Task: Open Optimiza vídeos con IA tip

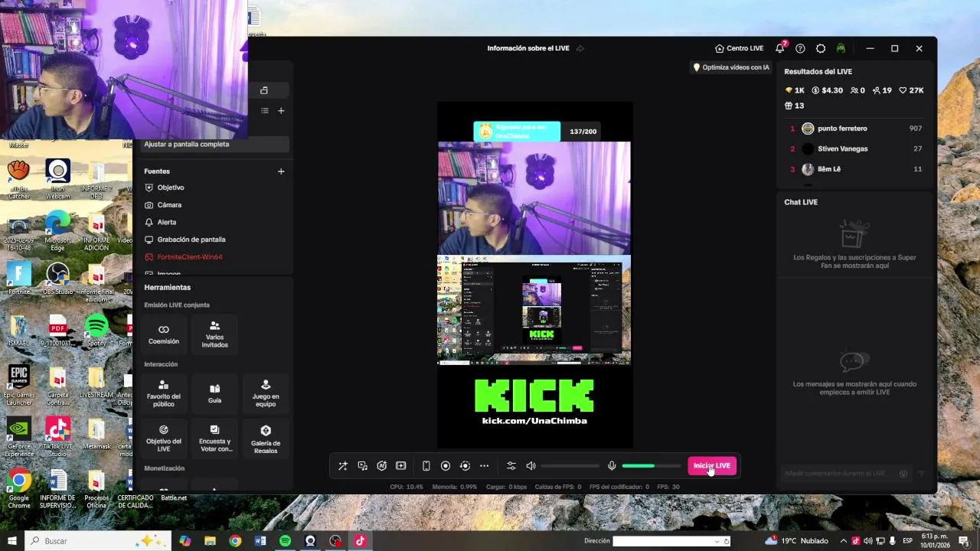Action: 731,67
